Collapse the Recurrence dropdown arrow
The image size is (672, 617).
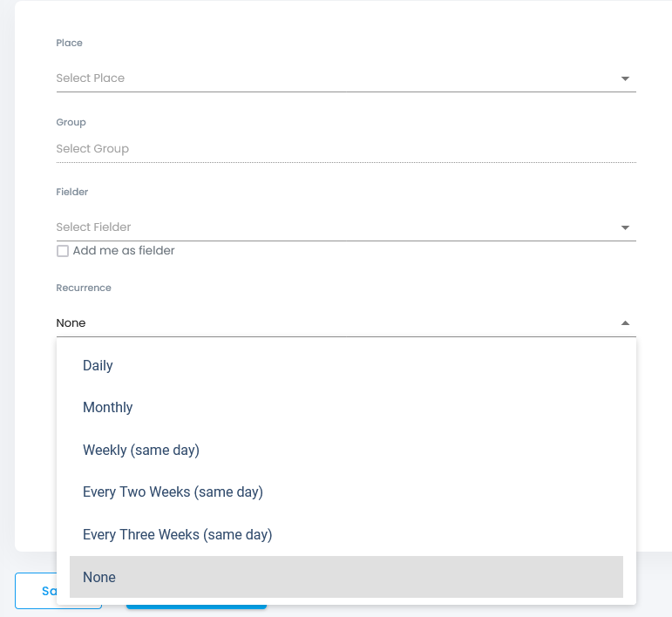point(625,323)
